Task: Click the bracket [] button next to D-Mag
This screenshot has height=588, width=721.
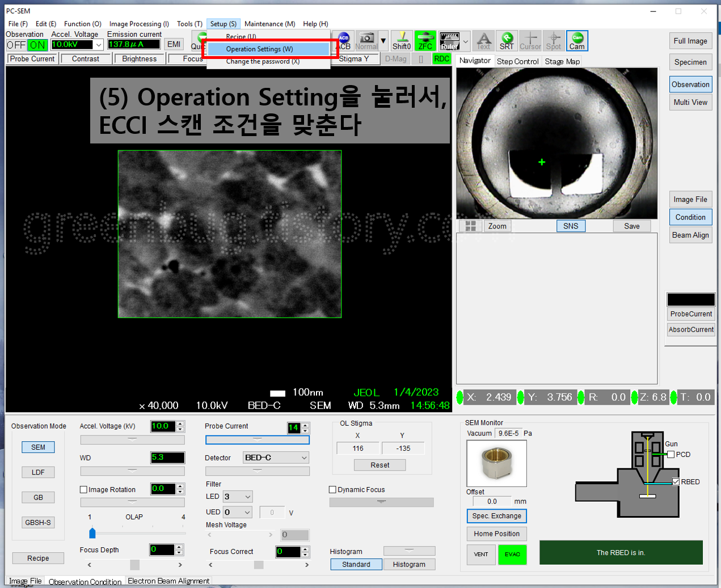Action: (x=421, y=59)
